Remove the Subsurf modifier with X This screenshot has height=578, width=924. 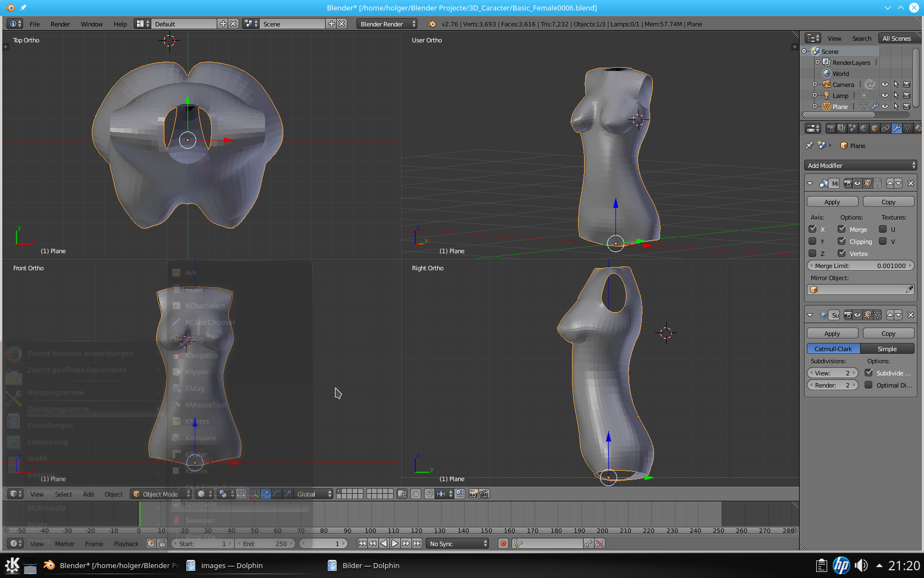click(911, 315)
